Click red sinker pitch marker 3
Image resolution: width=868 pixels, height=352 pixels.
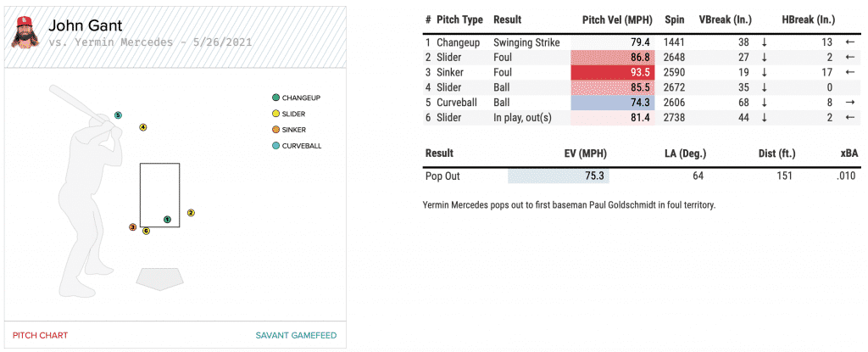(x=132, y=227)
